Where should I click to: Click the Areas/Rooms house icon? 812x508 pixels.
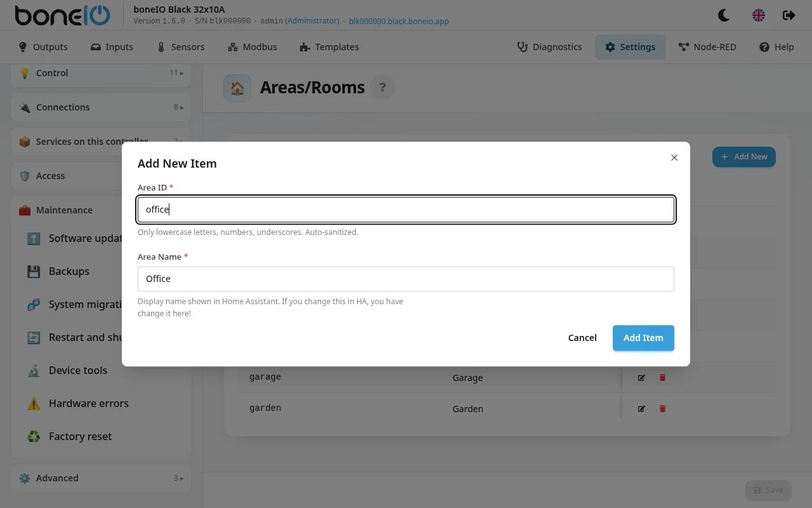(x=237, y=88)
